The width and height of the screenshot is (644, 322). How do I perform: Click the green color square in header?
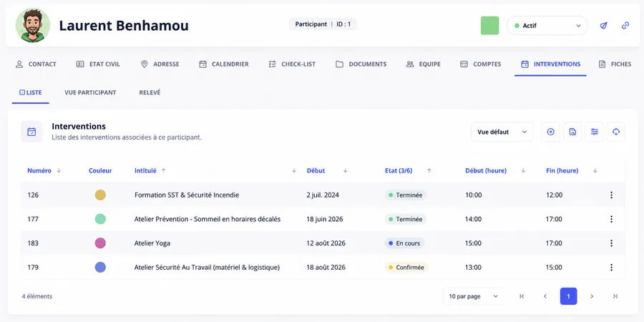pos(489,26)
